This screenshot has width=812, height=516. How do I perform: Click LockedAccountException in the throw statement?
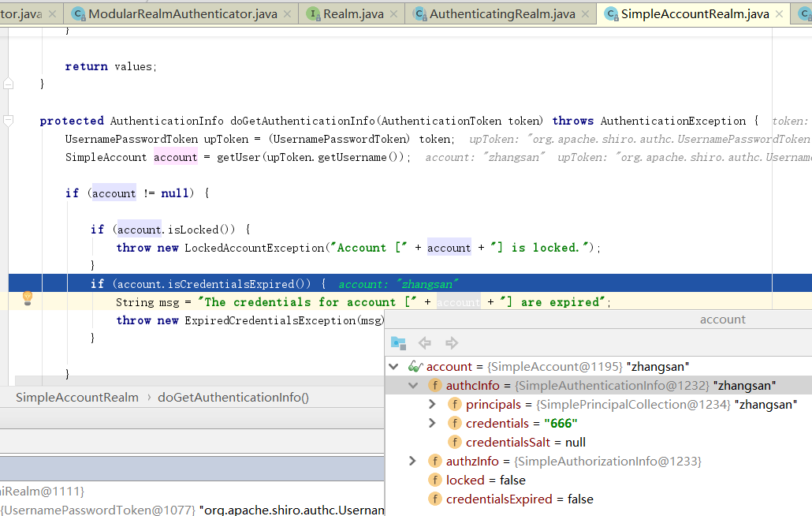click(255, 248)
